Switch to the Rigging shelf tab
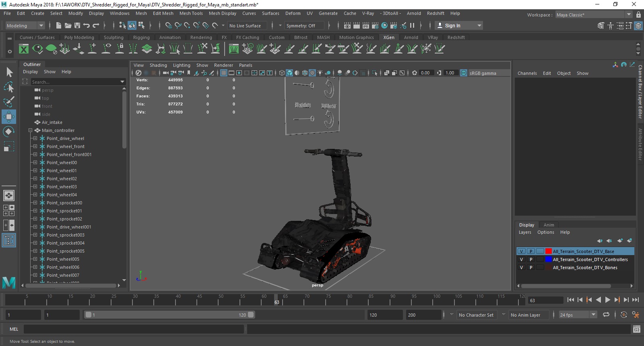The width and height of the screenshot is (644, 346). point(141,37)
